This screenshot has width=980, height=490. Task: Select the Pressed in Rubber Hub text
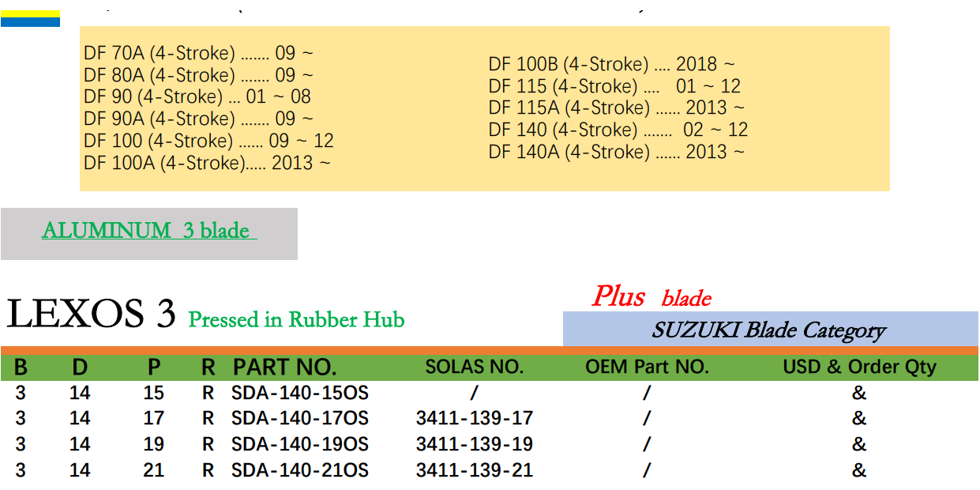pos(296,319)
